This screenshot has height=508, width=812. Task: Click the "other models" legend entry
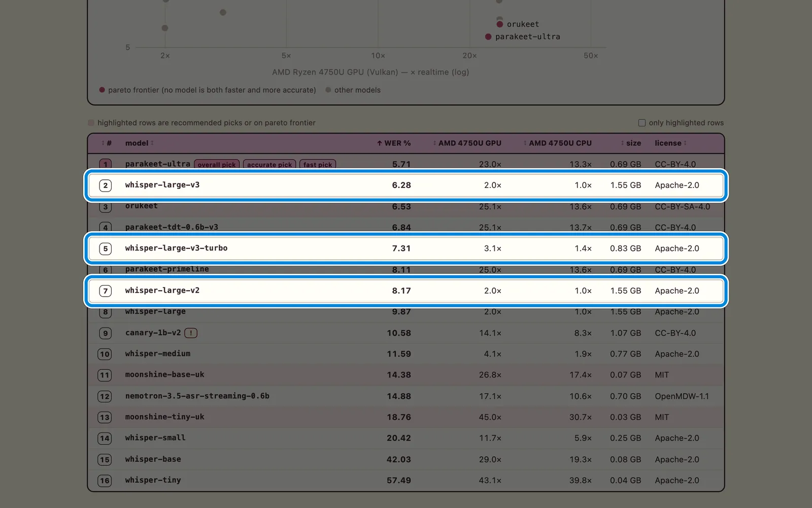click(353, 90)
